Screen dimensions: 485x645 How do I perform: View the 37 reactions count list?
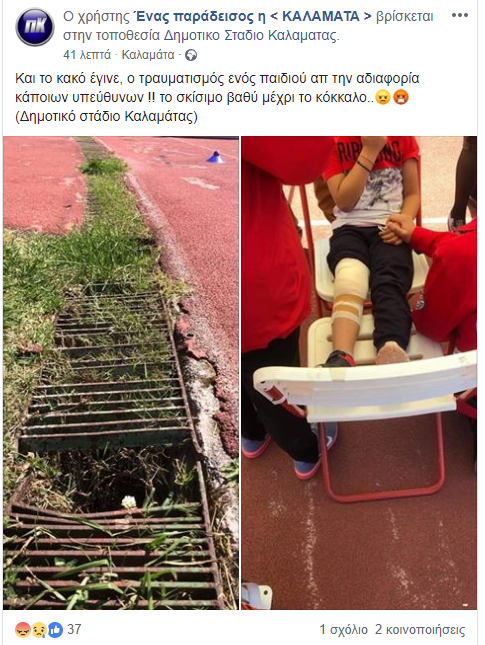(74, 629)
